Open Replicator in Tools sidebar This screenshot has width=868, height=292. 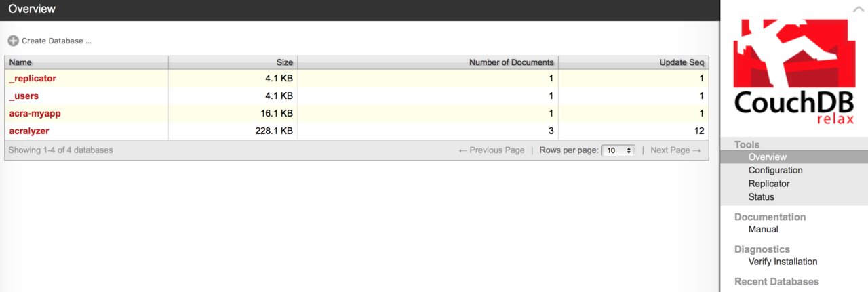(x=769, y=184)
